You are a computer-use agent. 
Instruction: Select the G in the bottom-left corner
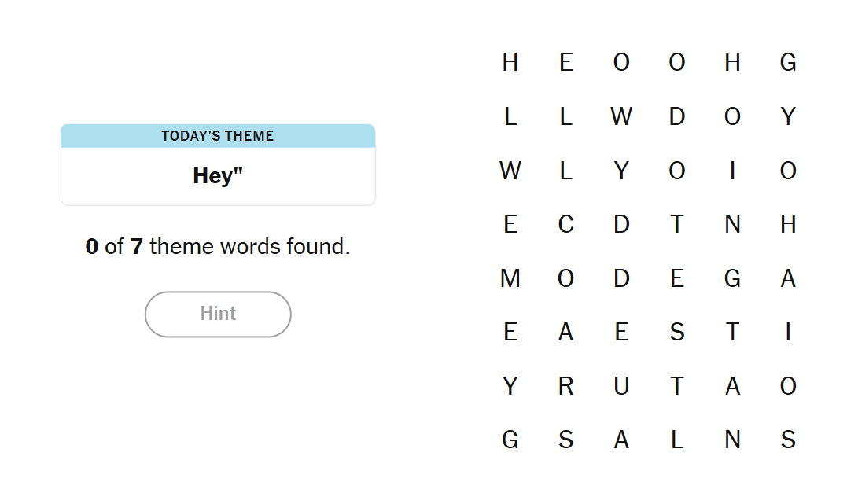point(510,440)
